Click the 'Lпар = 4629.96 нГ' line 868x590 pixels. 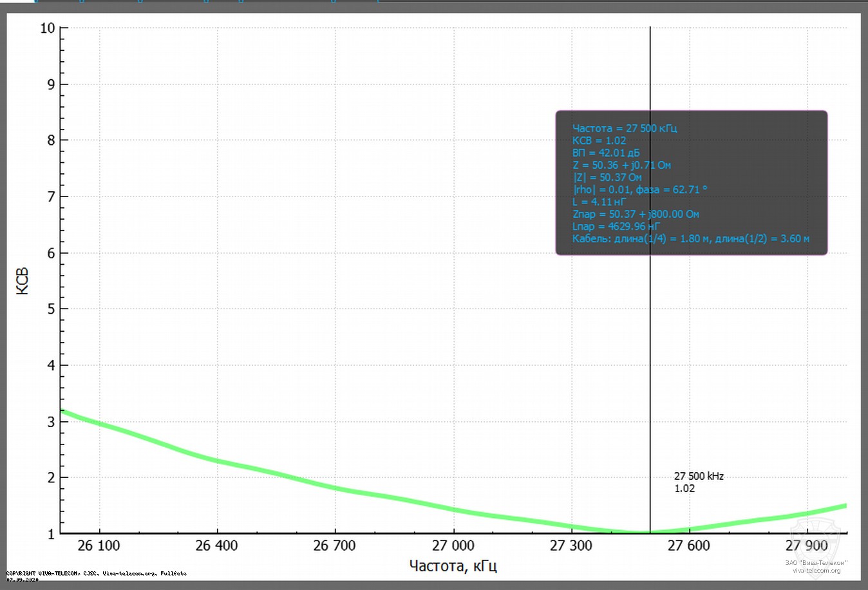point(616,226)
